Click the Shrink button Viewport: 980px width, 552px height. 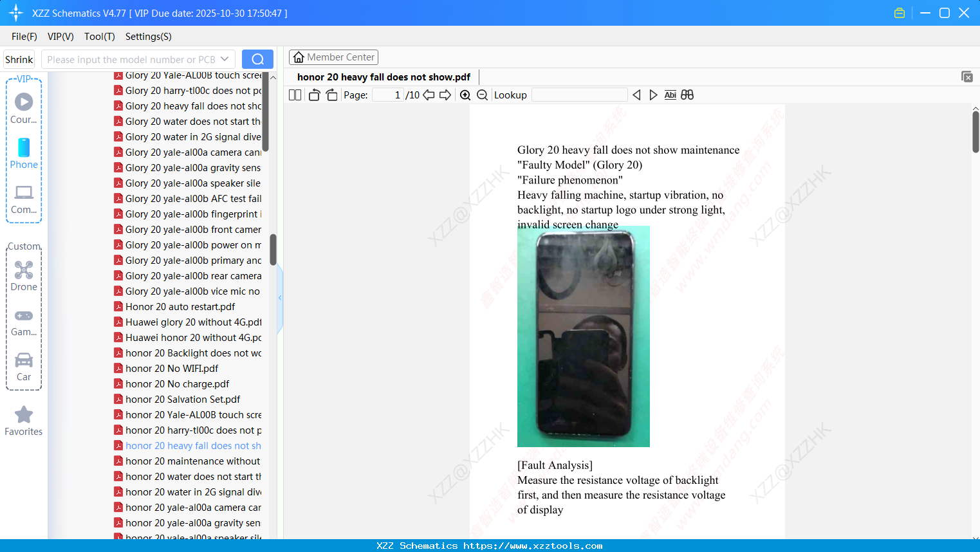click(19, 59)
